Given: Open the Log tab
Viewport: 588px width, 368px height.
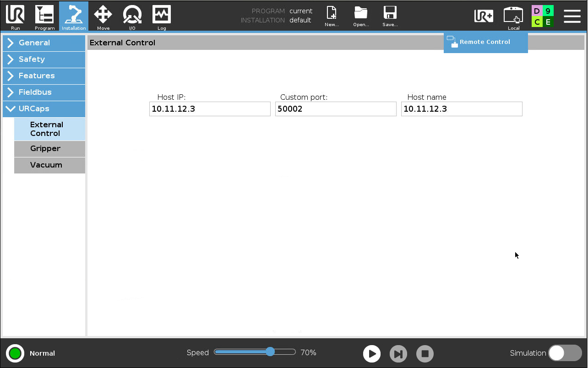Looking at the screenshot, I should tap(161, 16).
